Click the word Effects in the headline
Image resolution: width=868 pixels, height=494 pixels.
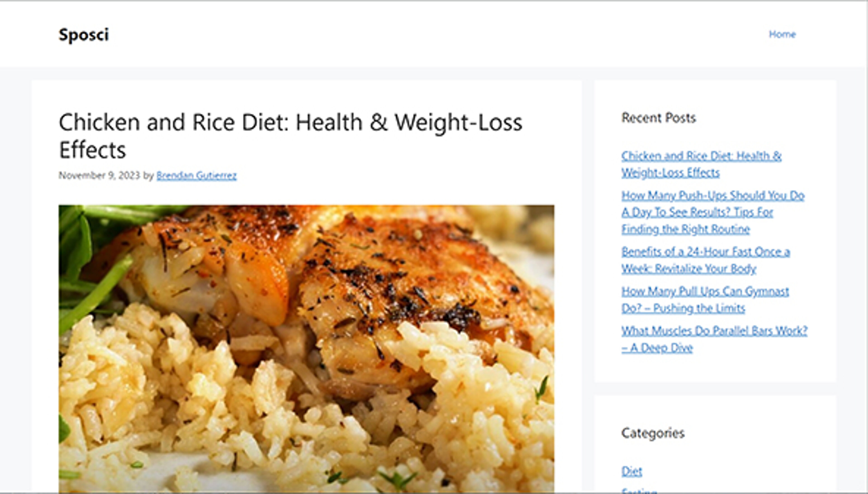pos(92,150)
